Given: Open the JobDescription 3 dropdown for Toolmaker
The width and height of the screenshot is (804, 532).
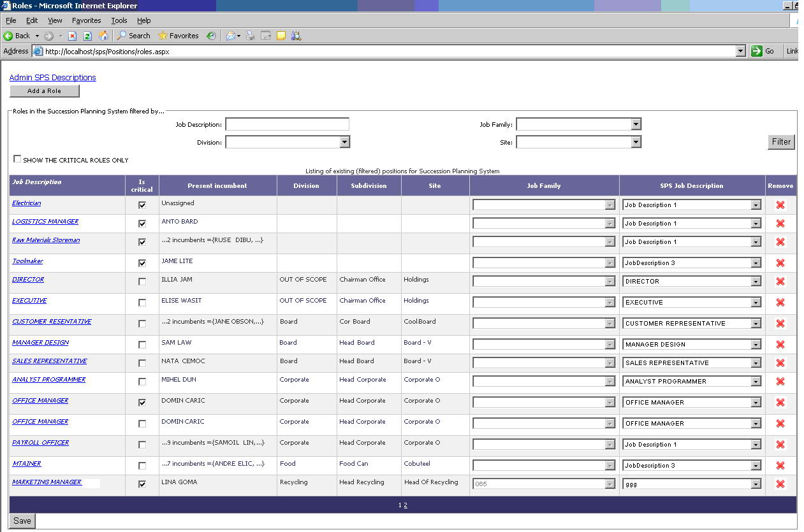Looking at the screenshot, I should pos(756,263).
